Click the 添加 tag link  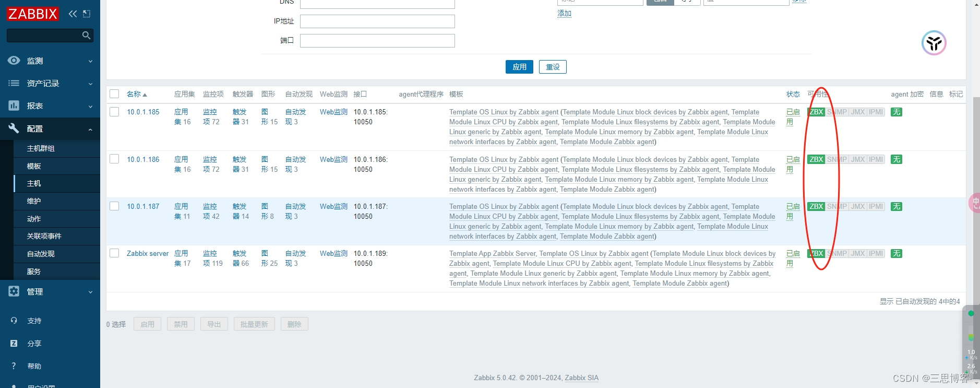tap(564, 13)
